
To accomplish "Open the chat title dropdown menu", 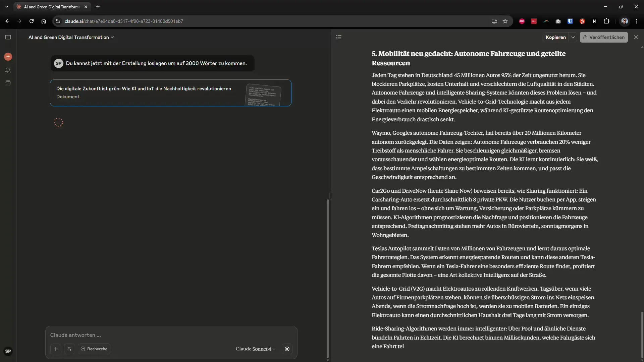I will pyautogui.click(x=71, y=37).
